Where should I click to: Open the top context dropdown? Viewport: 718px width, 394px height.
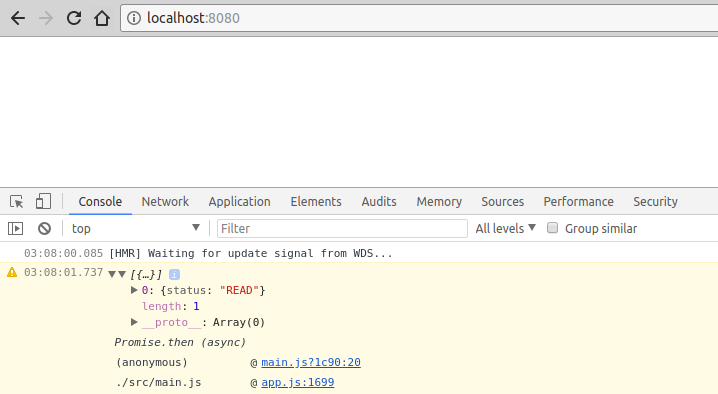[136, 228]
